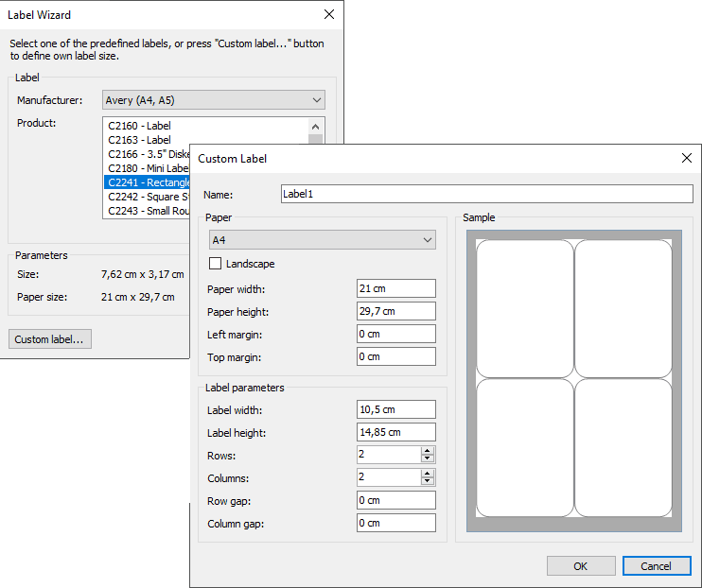Viewport: 702px width, 588px height.
Task: Click the Left margin field
Action: pos(396,334)
